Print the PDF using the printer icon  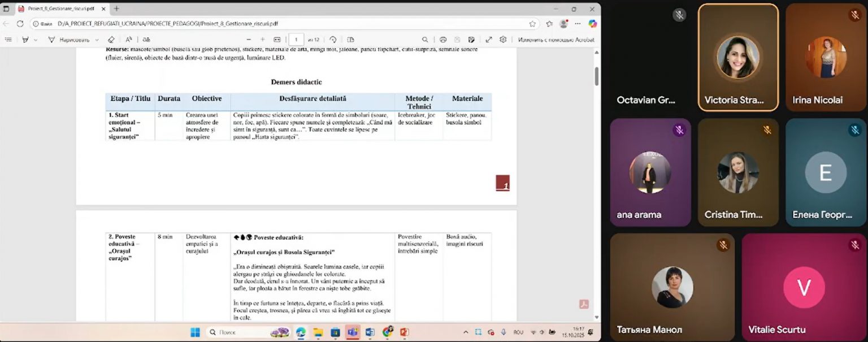pos(443,40)
